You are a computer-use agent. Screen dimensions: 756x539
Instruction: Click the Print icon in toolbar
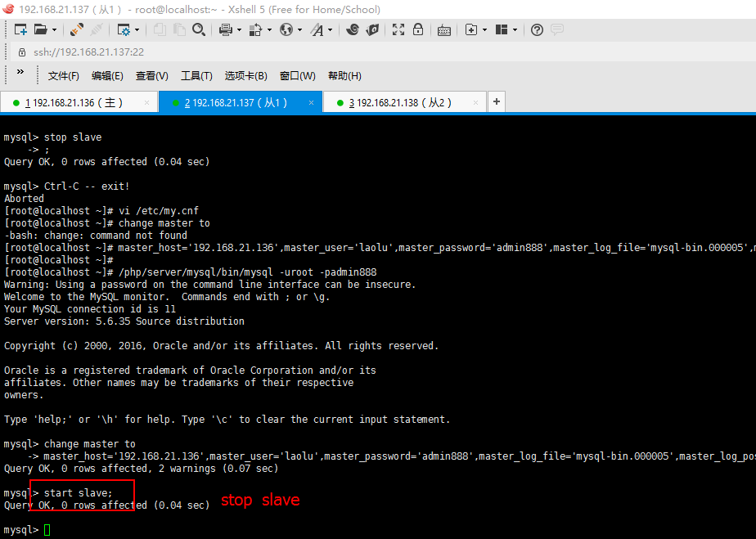[225, 30]
